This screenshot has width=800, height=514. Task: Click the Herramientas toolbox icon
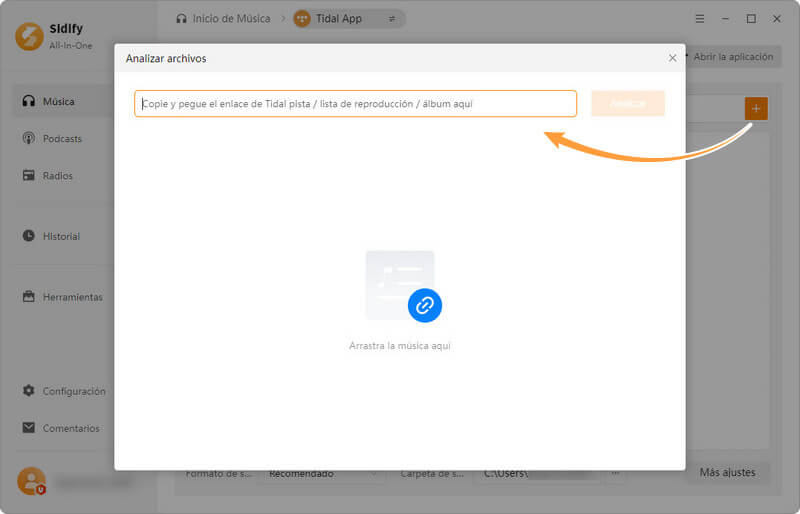click(29, 297)
